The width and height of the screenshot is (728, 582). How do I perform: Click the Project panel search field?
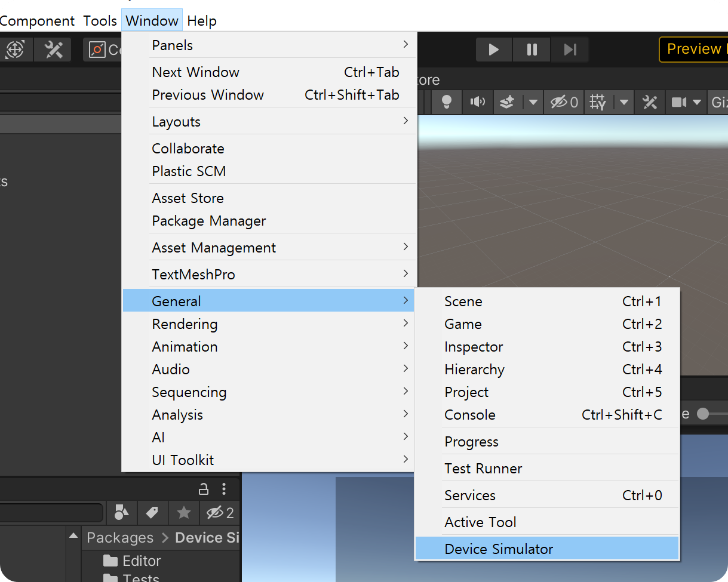tap(51, 513)
